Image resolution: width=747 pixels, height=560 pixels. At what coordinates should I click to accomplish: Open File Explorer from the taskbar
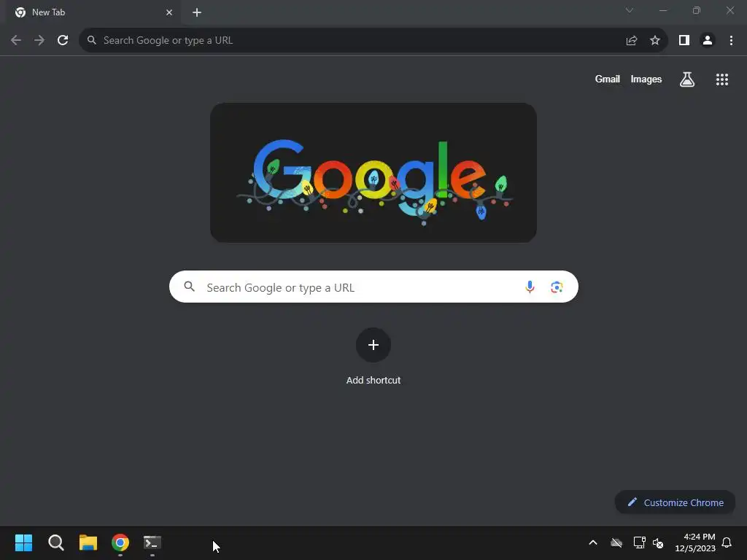(88, 542)
